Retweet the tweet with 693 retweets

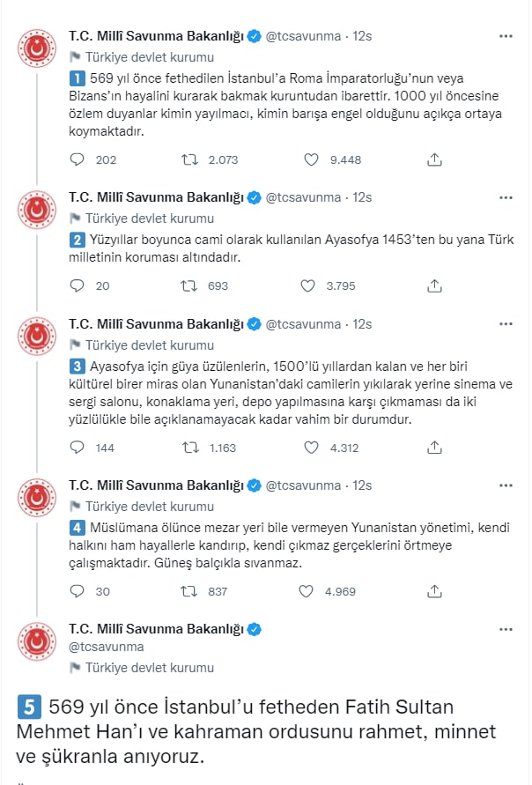pos(189,285)
